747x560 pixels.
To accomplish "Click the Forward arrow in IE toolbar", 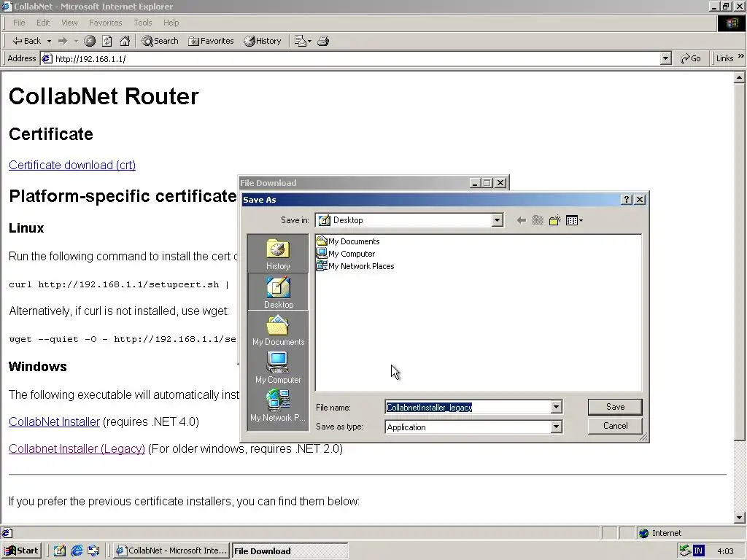I will [63, 41].
